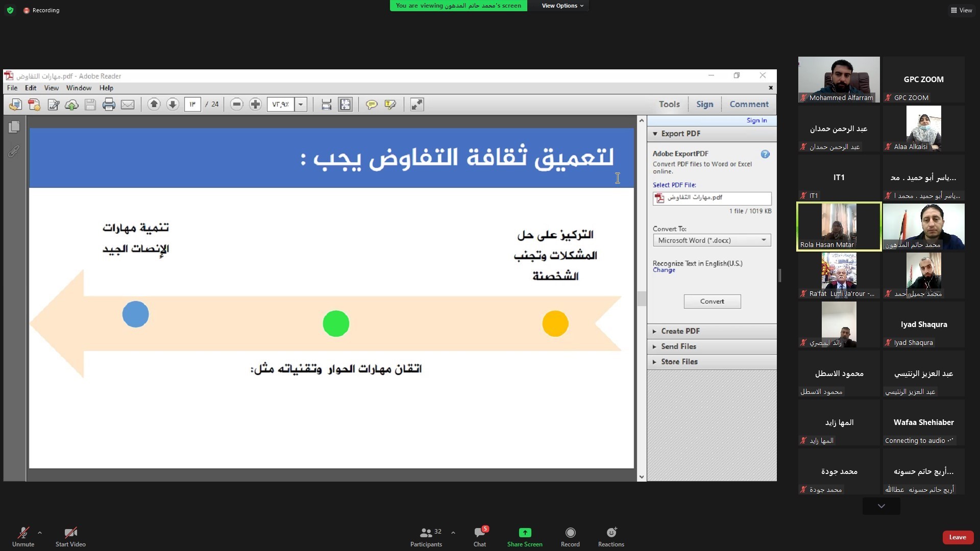
Task: Open page thumbnails sidebar icon
Action: 14,127
